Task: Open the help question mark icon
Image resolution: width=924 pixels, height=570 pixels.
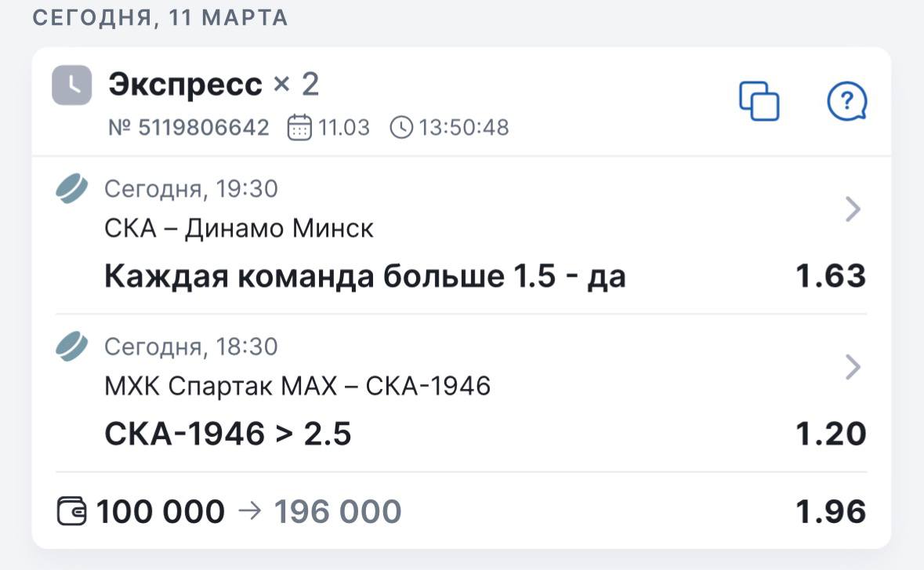Action: tap(847, 101)
